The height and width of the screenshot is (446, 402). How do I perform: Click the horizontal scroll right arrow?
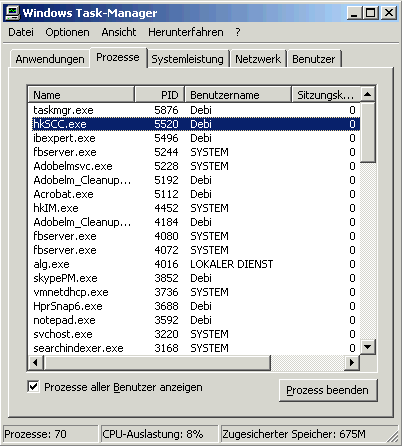point(351,362)
